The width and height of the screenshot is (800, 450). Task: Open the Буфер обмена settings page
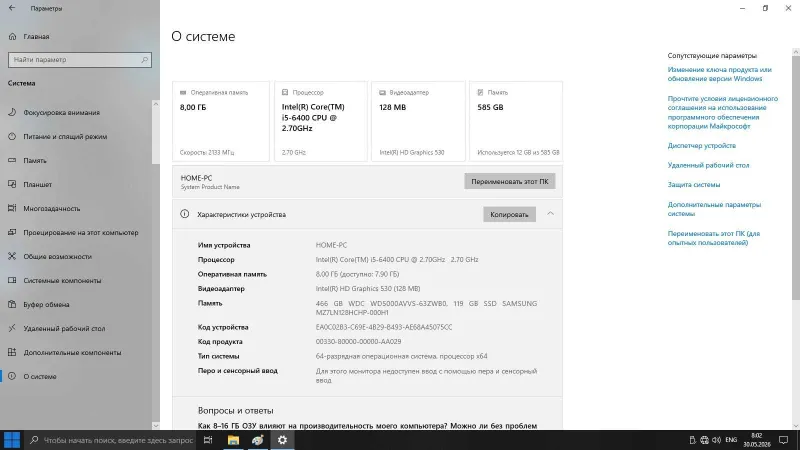(46, 304)
